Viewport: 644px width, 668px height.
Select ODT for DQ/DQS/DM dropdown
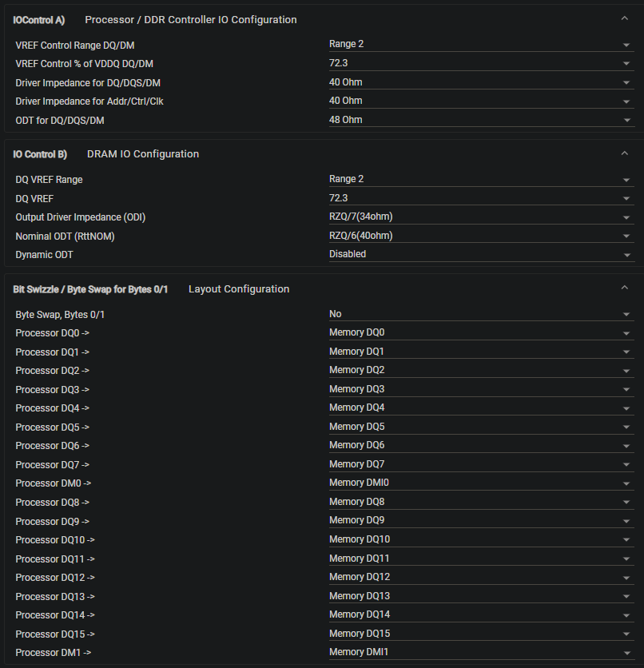[x=481, y=120]
